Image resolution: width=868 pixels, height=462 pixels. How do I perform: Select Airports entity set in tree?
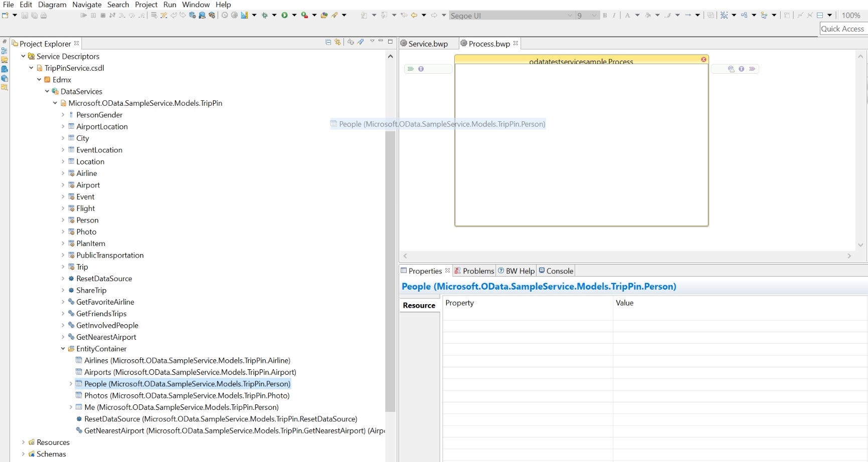(190, 372)
